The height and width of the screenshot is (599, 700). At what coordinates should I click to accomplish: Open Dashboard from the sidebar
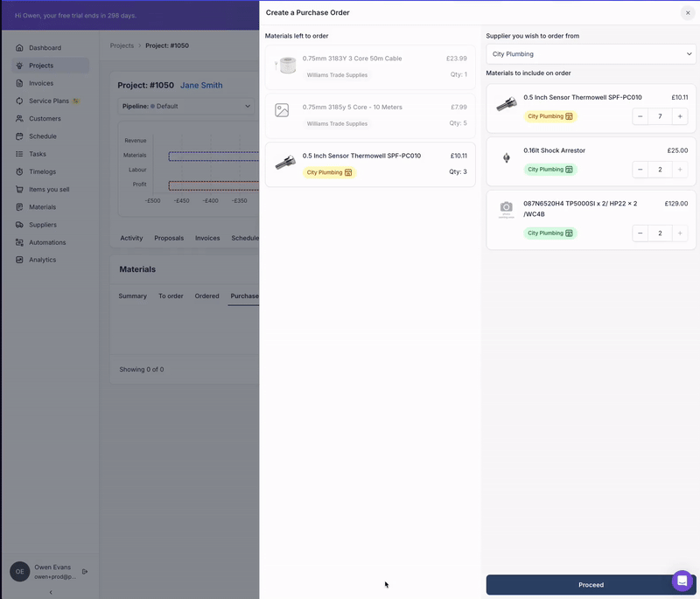point(45,48)
